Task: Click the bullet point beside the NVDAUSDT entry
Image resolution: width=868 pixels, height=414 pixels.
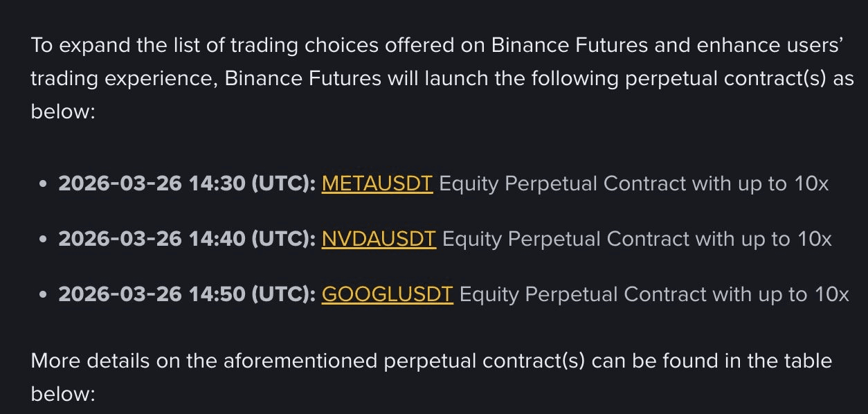Action: click(44, 240)
